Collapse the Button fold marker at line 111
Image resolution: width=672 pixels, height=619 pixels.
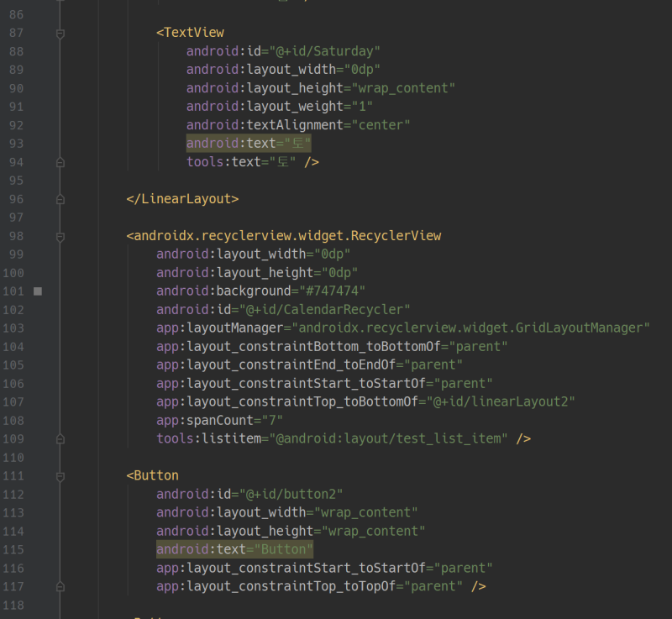[x=60, y=476]
